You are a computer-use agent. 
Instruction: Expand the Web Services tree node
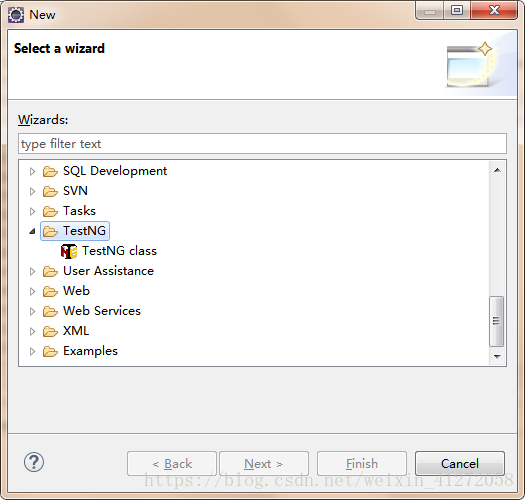pos(32,311)
